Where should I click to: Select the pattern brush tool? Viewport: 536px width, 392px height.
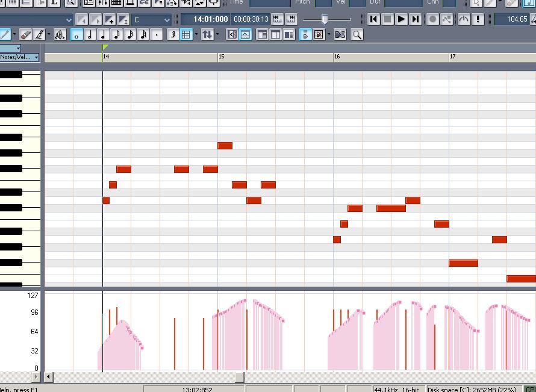(x=39, y=34)
